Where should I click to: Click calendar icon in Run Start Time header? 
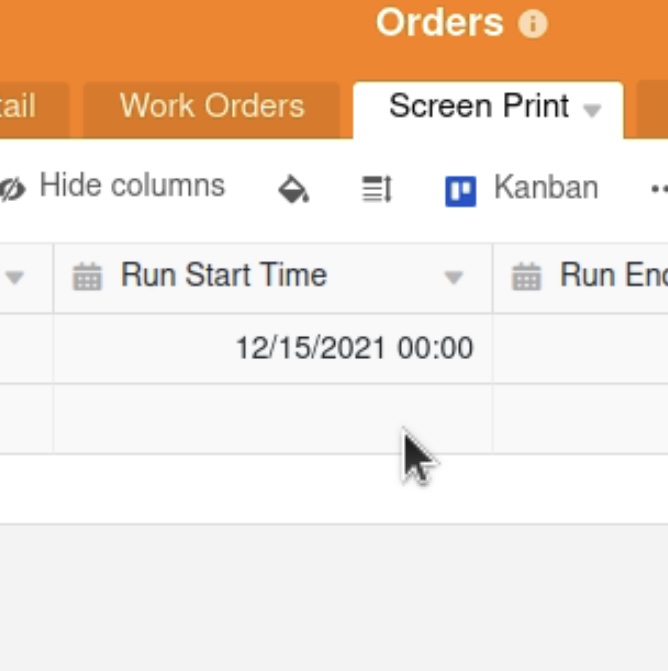click(x=88, y=277)
